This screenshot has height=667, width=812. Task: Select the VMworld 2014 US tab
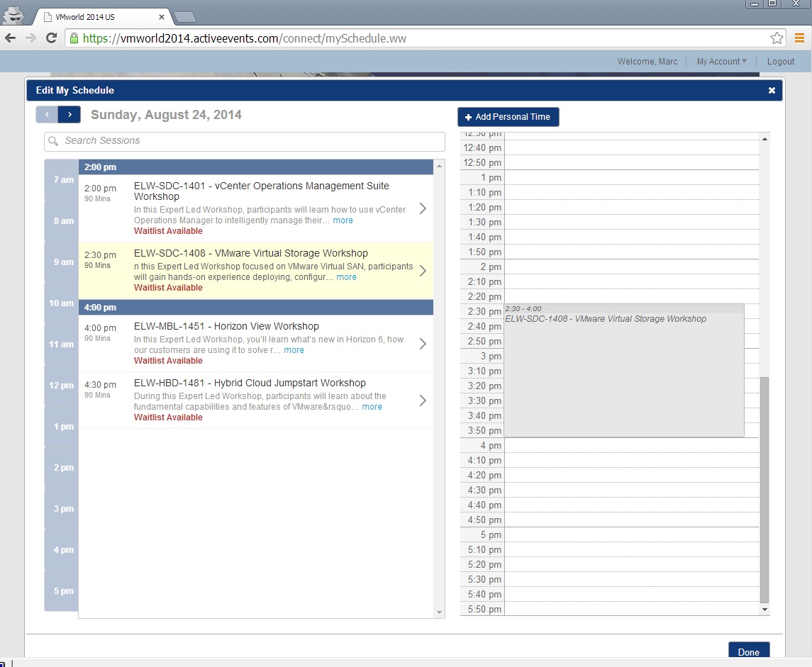point(99,17)
